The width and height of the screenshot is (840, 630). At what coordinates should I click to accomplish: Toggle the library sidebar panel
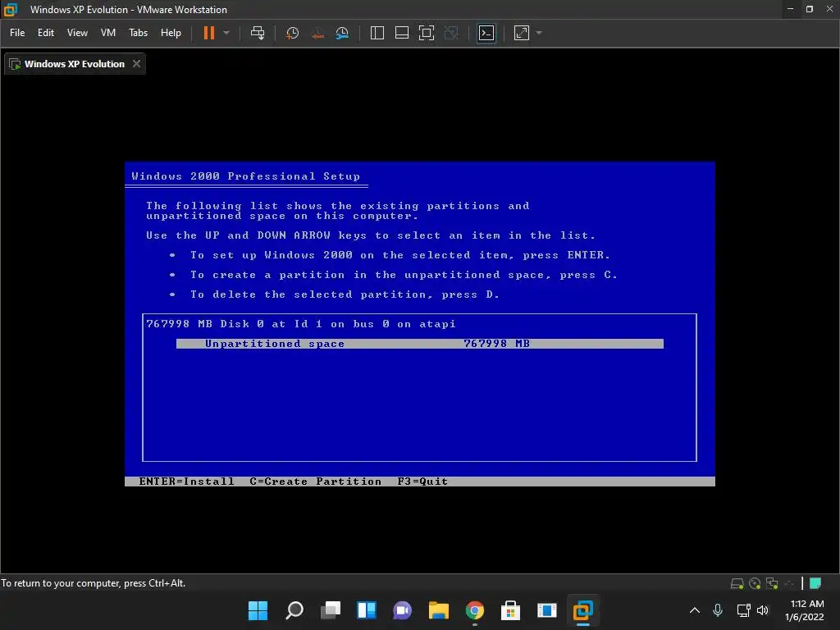pos(377,33)
